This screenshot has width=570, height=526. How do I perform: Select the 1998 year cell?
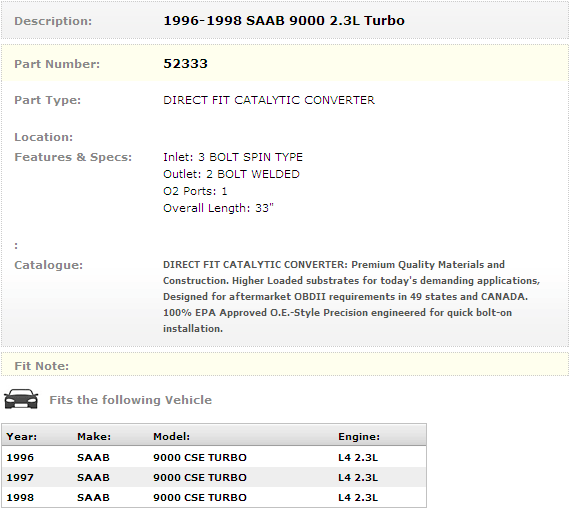click(x=20, y=497)
